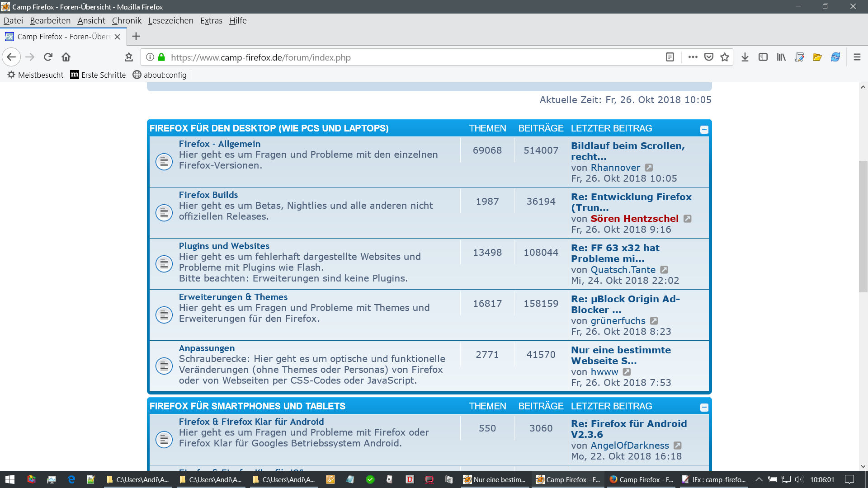Click scrollbar down arrow

[x=863, y=466]
